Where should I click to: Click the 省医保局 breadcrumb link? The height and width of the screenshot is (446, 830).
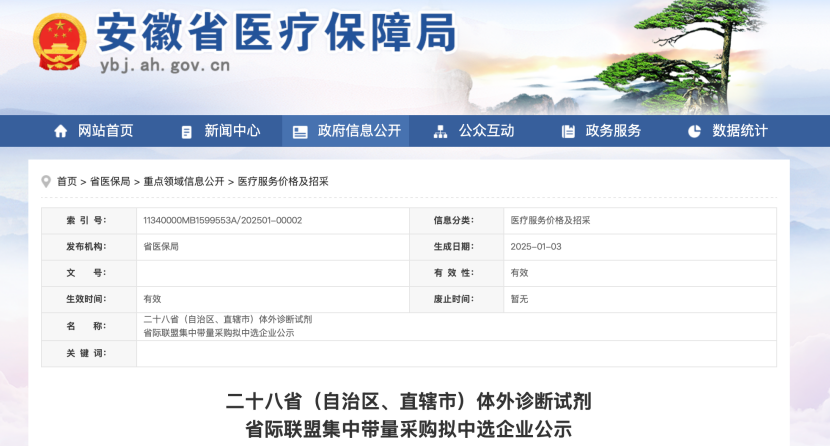pos(110,181)
